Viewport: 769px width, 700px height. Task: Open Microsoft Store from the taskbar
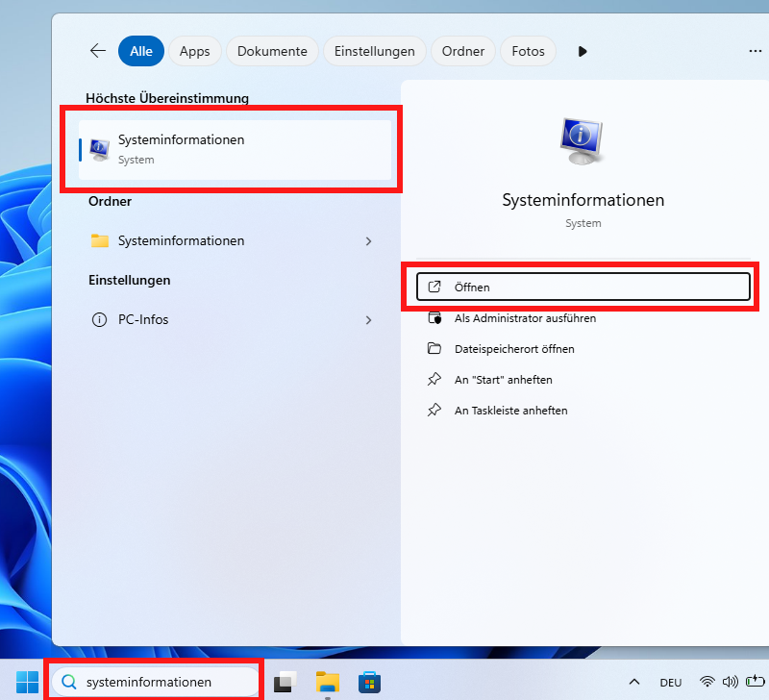pos(369,682)
